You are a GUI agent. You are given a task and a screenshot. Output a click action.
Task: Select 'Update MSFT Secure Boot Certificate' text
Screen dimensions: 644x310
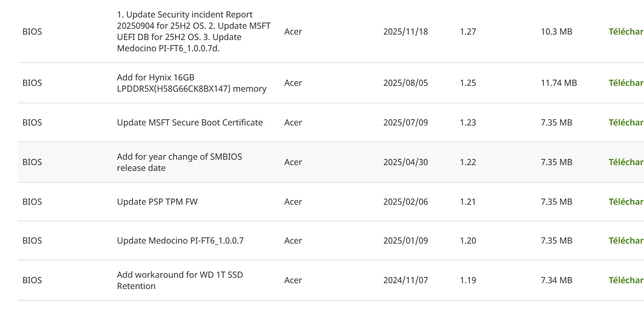tap(190, 123)
